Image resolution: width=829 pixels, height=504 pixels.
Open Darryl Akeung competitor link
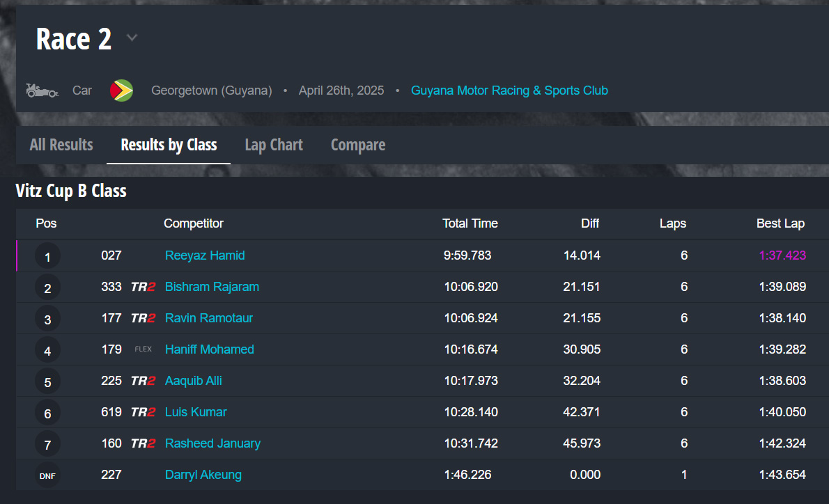pos(203,475)
